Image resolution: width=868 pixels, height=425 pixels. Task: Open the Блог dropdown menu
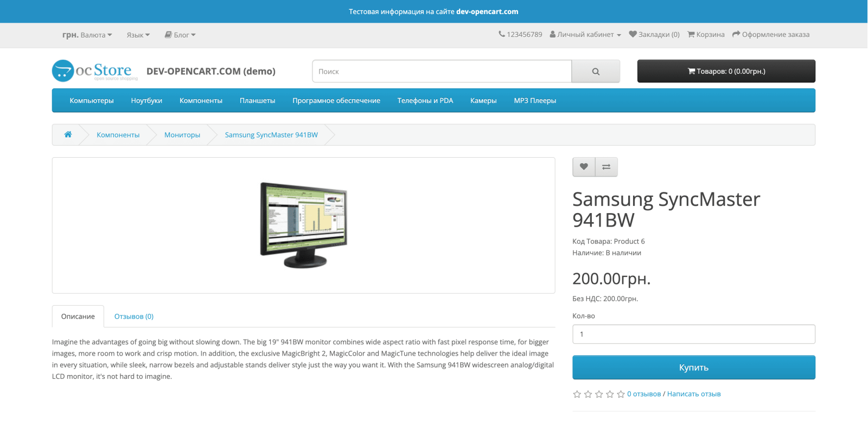pyautogui.click(x=180, y=35)
